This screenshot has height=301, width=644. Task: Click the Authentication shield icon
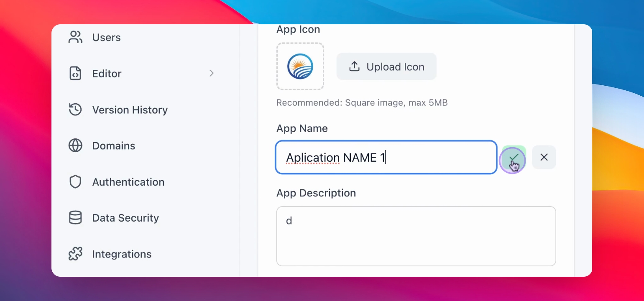75,182
